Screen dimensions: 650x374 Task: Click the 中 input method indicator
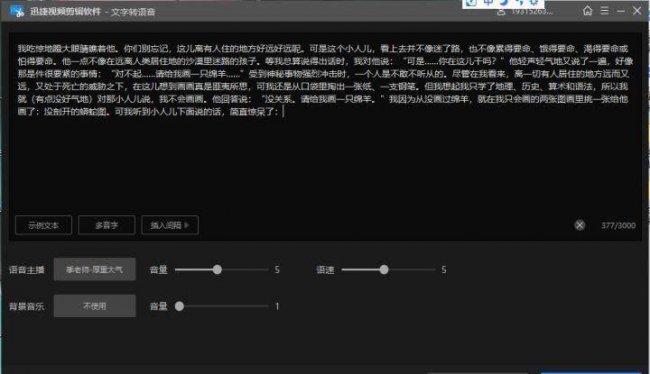(x=488, y=2)
